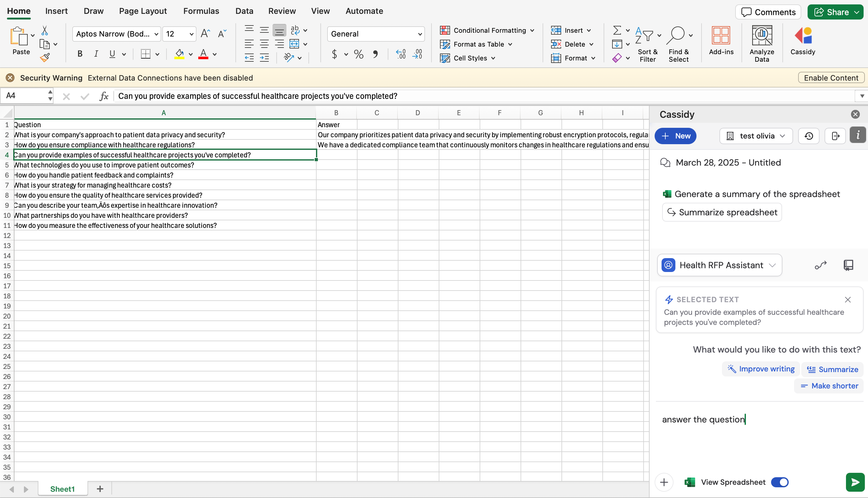Screen dimensions: 868x498
Task: Toggle italic formatting in the ribbon
Action: pos(96,54)
